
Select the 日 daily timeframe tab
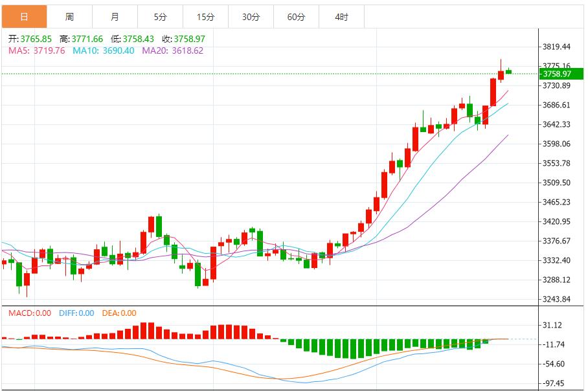click(24, 17)
